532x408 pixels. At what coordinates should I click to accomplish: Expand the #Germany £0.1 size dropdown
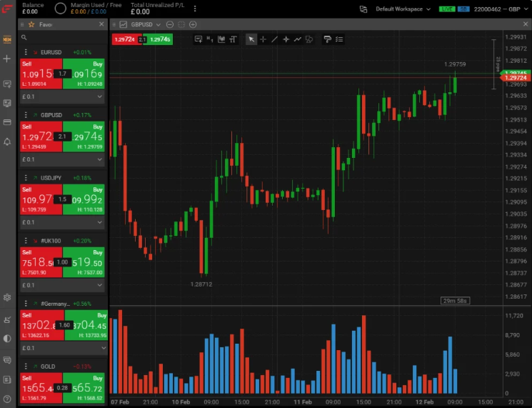pos(64,348)
